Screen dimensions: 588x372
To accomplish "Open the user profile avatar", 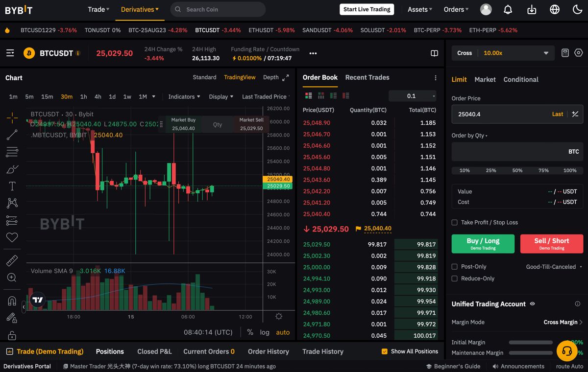I will (x=486, y=9).
